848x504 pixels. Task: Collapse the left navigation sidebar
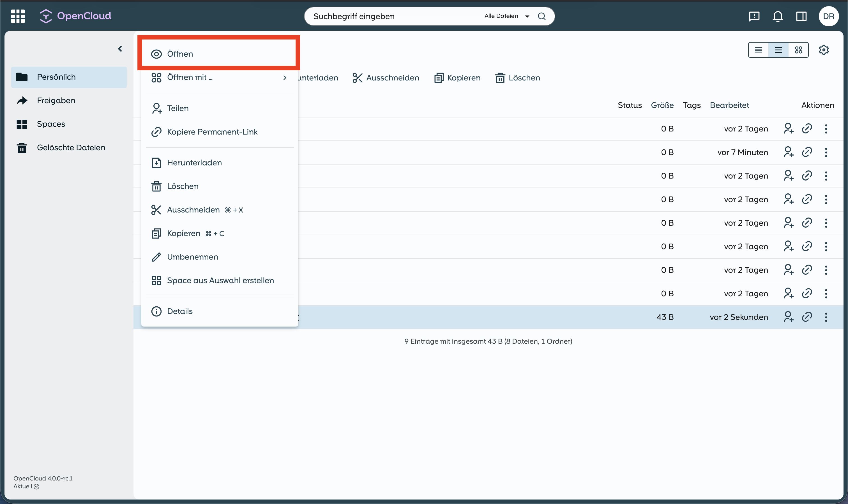pos(120,49)
